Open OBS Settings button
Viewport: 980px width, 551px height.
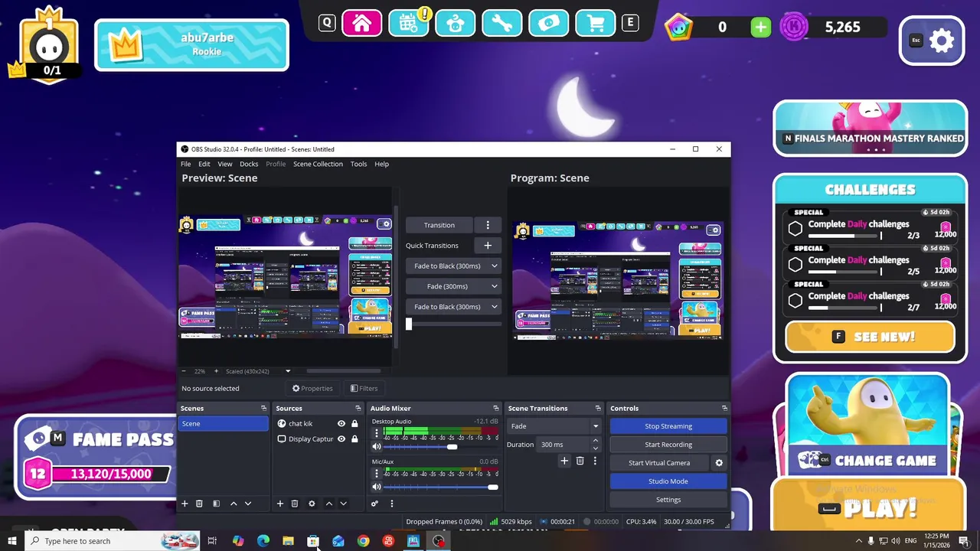pyautogui.click(x=668, y=500)
